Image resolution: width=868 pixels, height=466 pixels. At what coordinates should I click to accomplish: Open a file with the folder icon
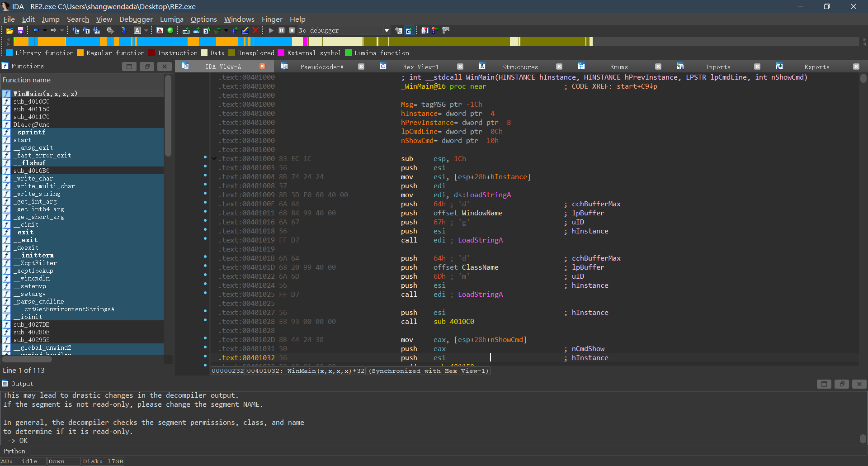point(9,30)
